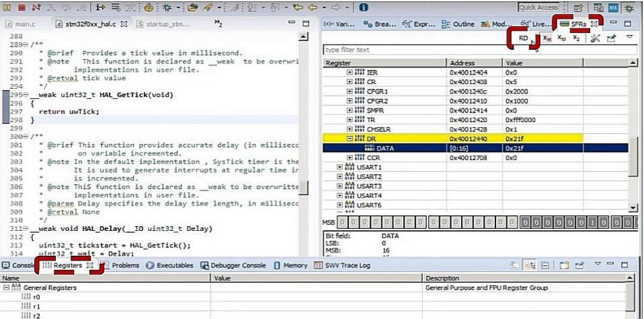Viewport: 644px width, 319px height.
Task: Click the red Terminate debug icon
Action: 22,7
